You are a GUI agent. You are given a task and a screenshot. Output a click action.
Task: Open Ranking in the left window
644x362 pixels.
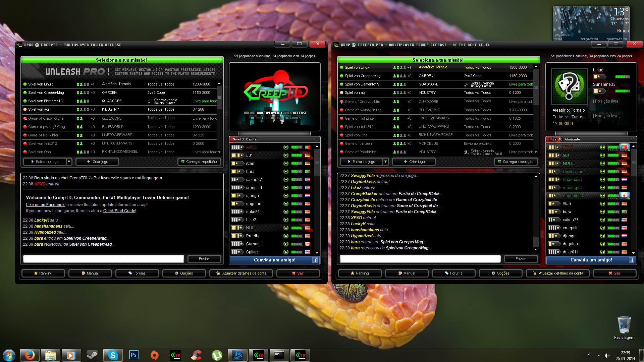pyautogui.click(x=43, y=274)
